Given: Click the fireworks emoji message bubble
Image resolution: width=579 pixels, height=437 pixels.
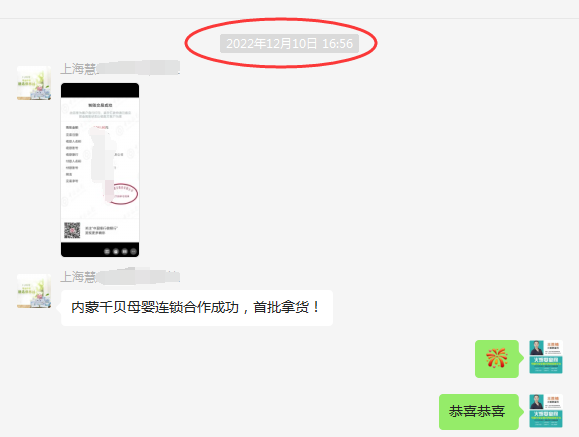Looking at the screenshot, I should click(497, 359).
